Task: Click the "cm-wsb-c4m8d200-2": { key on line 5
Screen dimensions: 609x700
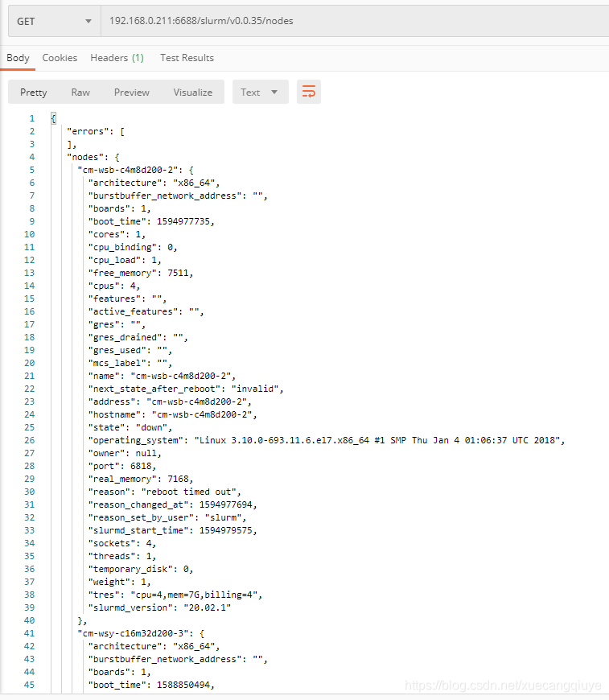Action: [135, 170]
